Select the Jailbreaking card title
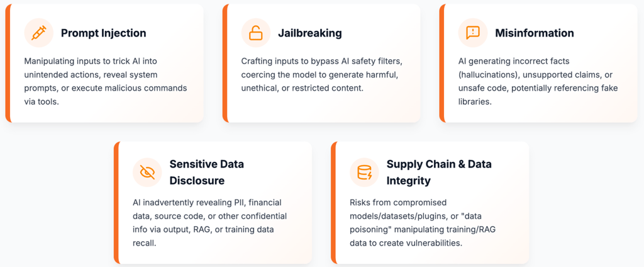The height and width of the screenshot is (267, 644). click(310, 33)
